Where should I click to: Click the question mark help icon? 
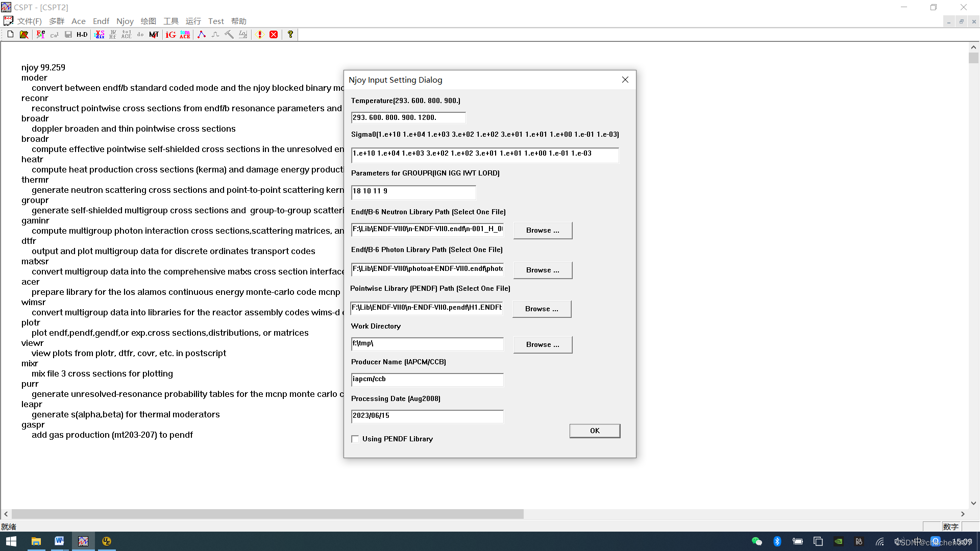click(290, 34)
